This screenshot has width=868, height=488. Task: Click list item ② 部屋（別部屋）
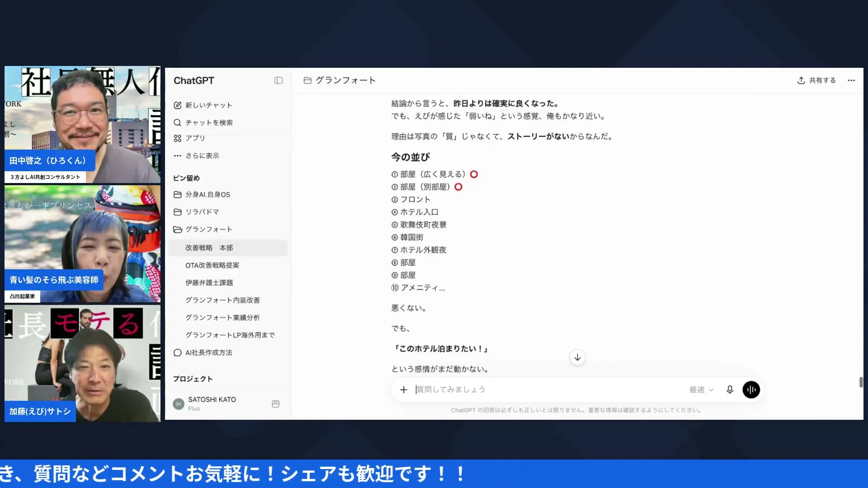[x=427, y=187]
